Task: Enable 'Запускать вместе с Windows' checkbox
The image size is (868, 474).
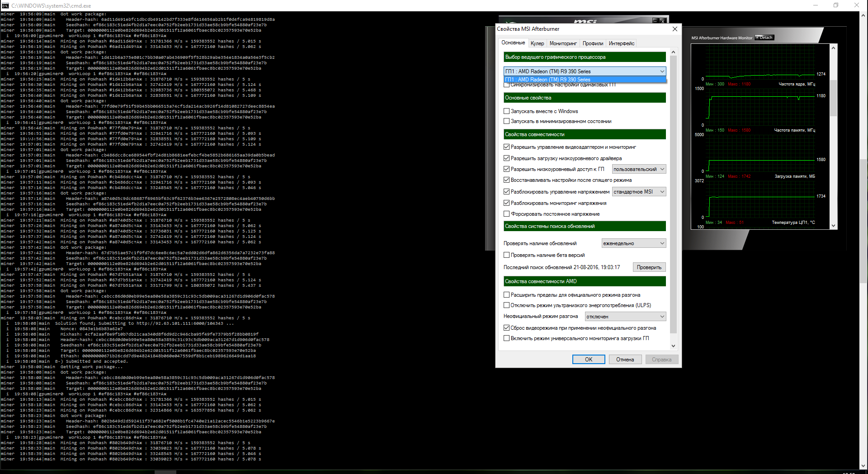Action: click(507, 111)
